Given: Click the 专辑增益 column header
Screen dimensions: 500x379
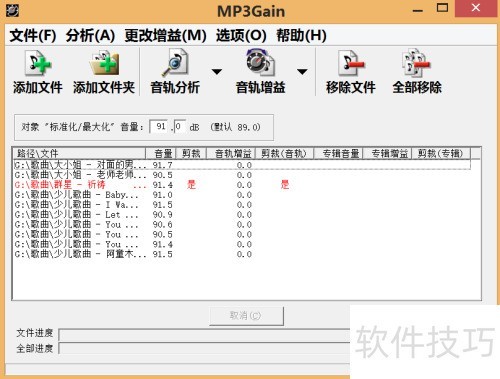Looking at the screenshot, I should 387,153.
